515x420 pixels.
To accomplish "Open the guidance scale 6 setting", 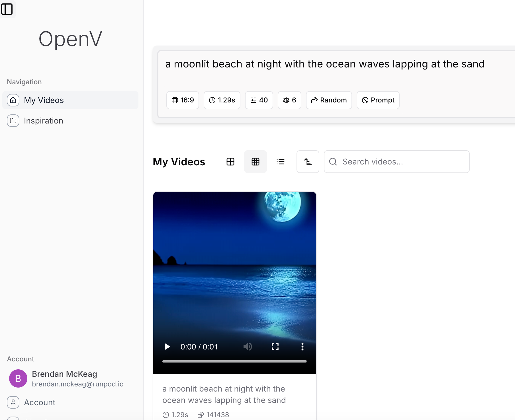I will (289, 100).
